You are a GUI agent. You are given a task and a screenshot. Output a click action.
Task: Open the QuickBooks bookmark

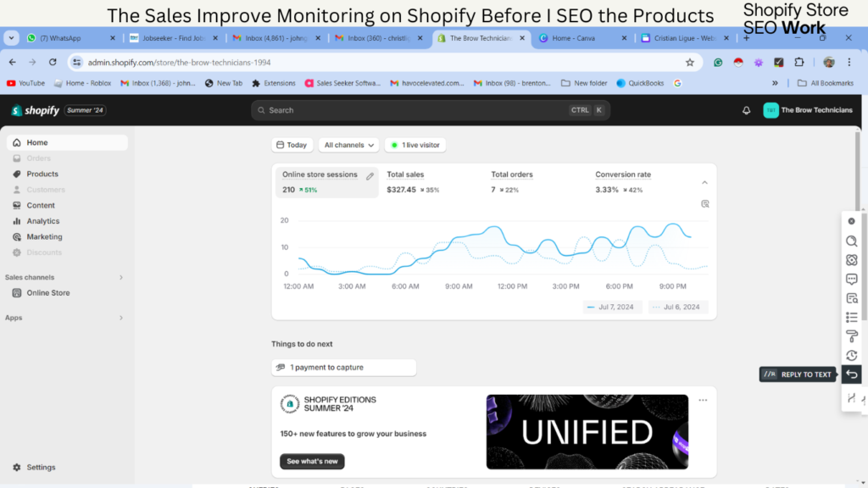(640, 83)
